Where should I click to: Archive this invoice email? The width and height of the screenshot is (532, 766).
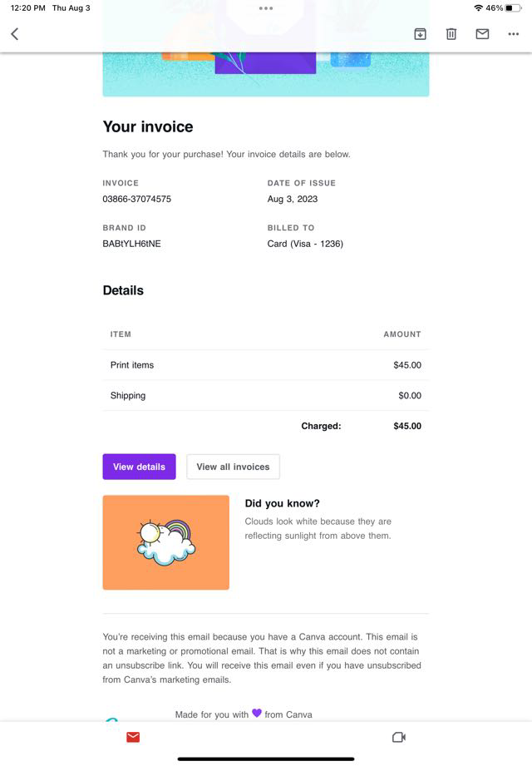420,34
